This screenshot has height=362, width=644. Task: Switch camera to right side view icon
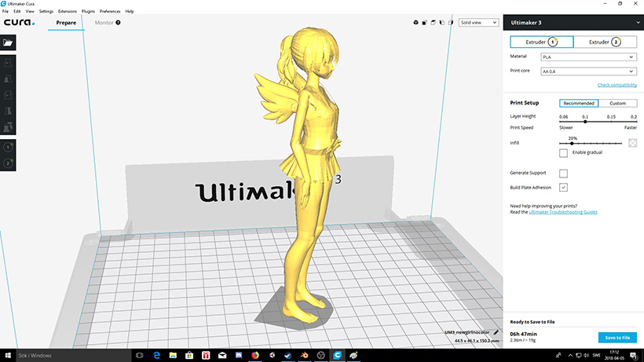click(450, 23)
